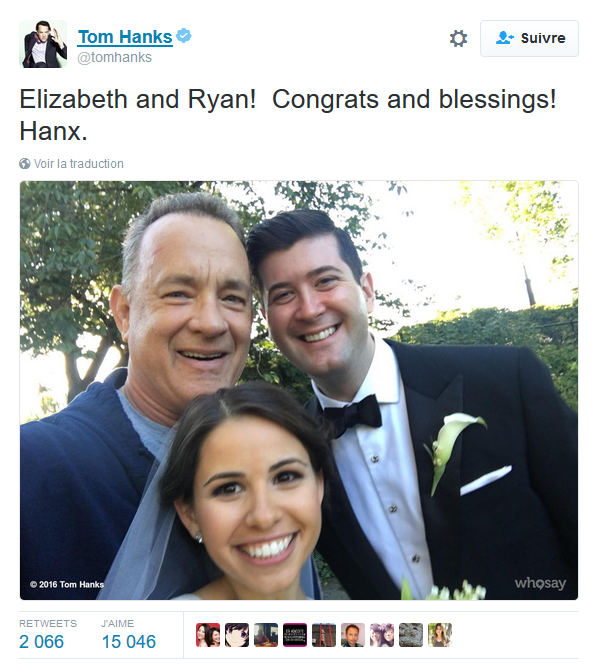Click the second liker avatar in the row
Viewport: 613px width, 667px height.
[x=237, y=635]
